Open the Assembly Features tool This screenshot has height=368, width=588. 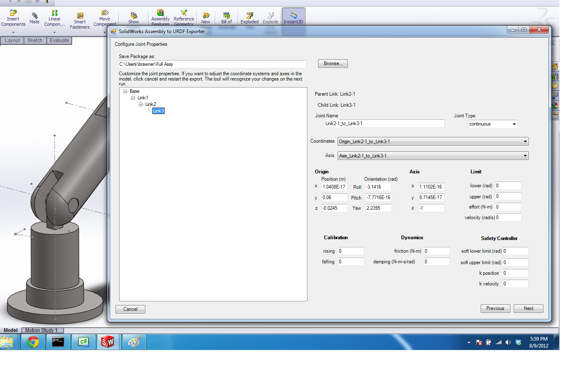[x=160, y=14]
